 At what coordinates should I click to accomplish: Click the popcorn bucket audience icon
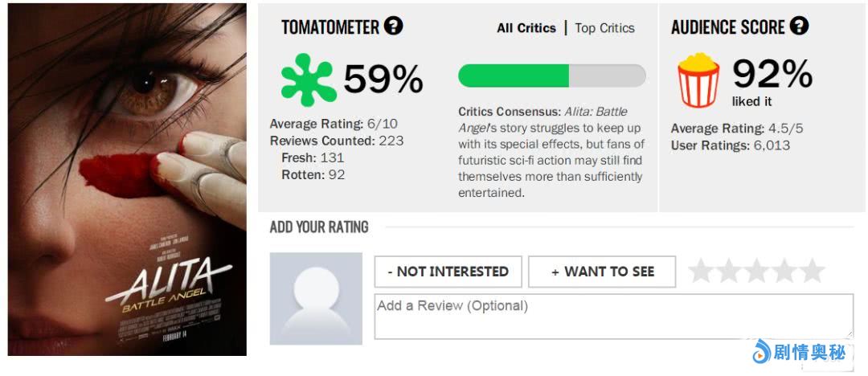pyautogui.click(x=698, y=80)
